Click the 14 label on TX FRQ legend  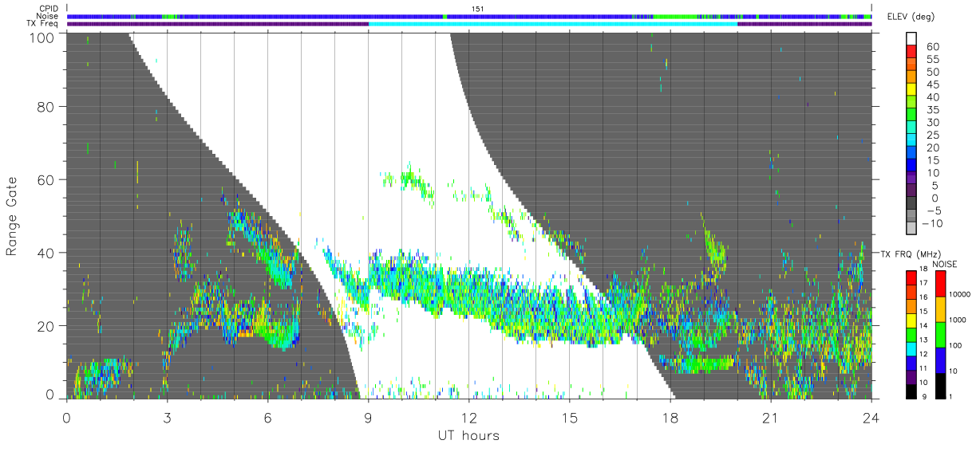coord(923,325)
